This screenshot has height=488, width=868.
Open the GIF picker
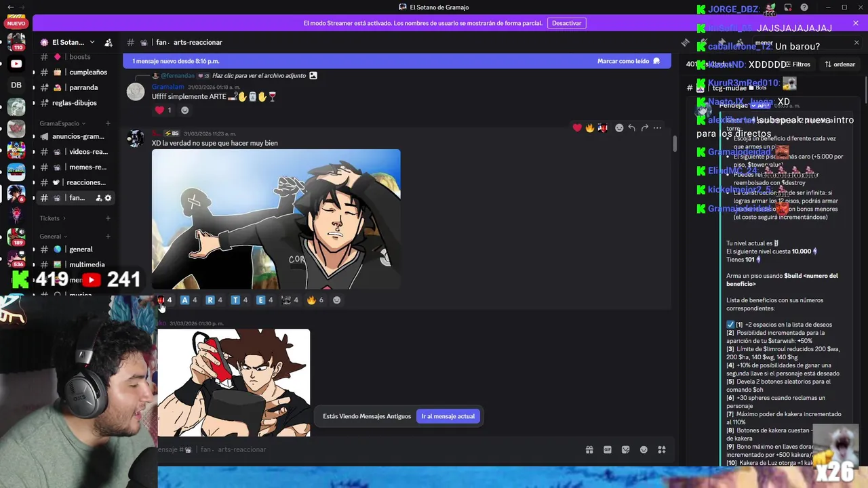click(x=608, y=449)
